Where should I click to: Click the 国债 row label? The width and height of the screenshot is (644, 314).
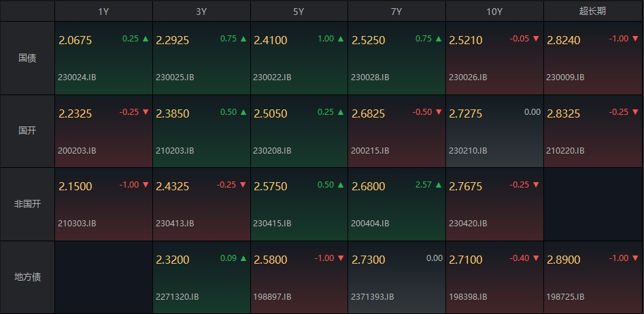click(27, 58)
